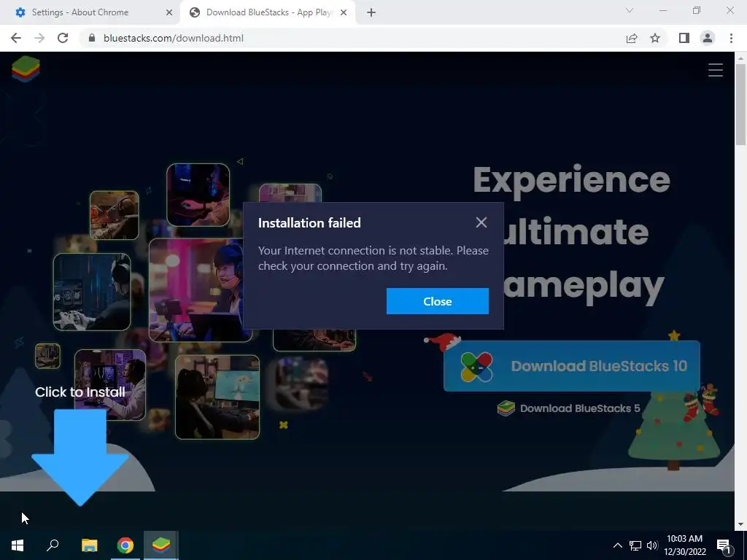This screenshot has height=560, width=747.
Task: Bookmark this tab with star icon
Action: click(655, 38)
